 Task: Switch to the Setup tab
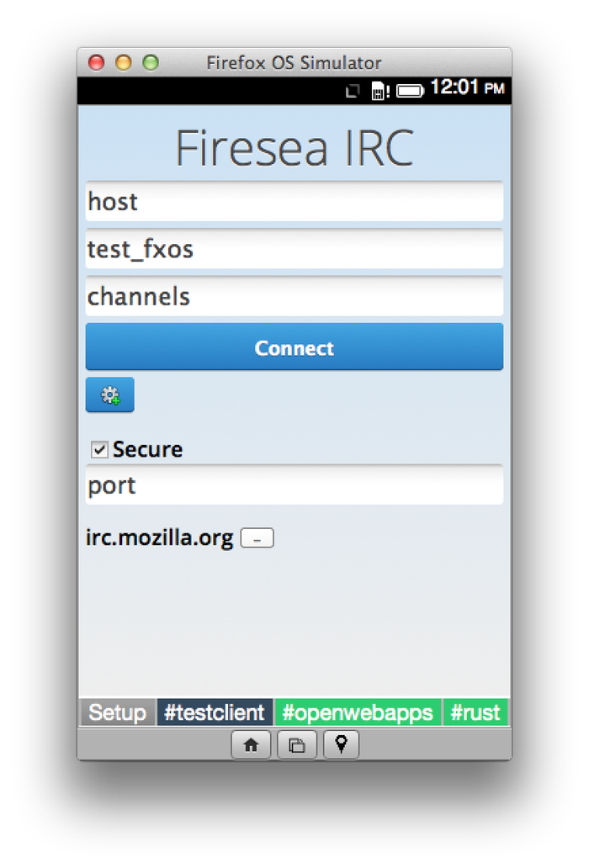point(117,713)
